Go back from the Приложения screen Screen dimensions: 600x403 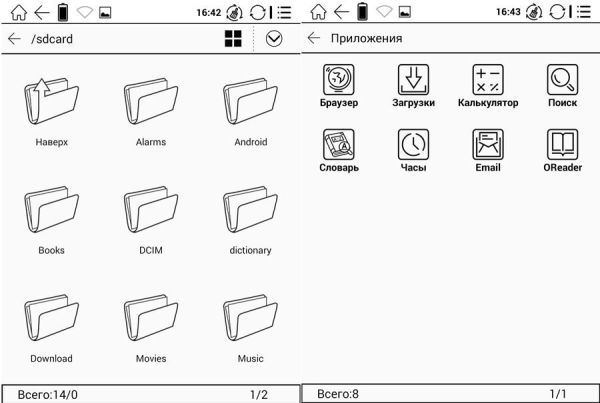click(x=314, y=39)
